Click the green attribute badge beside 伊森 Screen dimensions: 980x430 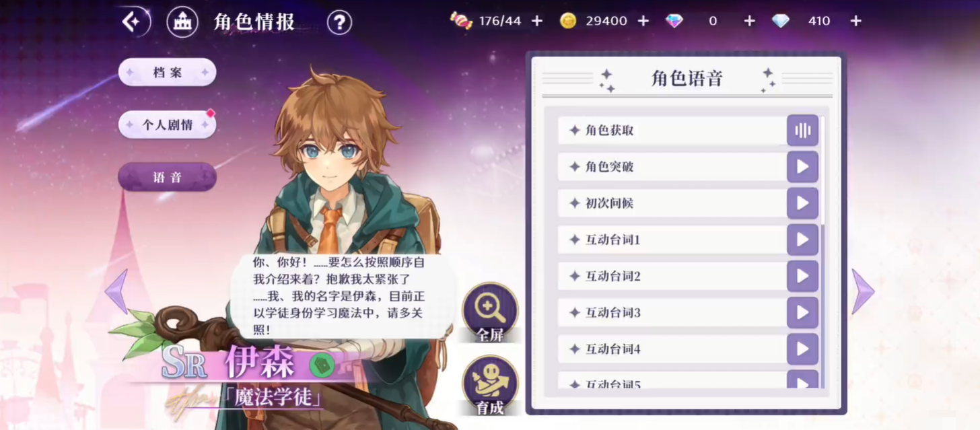322,365
